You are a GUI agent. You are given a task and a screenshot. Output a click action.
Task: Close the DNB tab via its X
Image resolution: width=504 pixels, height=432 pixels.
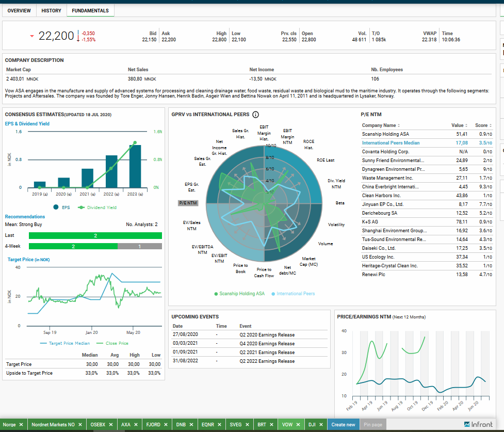tap(191, 425)
